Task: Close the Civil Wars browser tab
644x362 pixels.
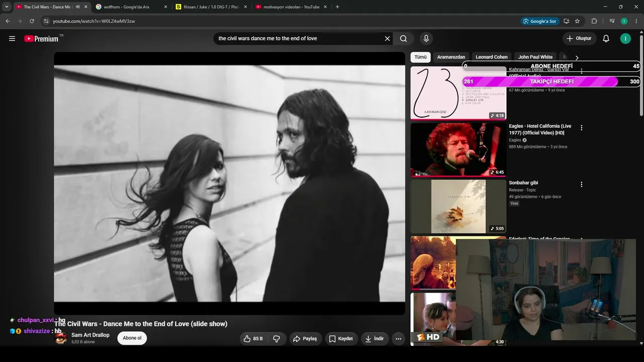Action: [86, 7]
